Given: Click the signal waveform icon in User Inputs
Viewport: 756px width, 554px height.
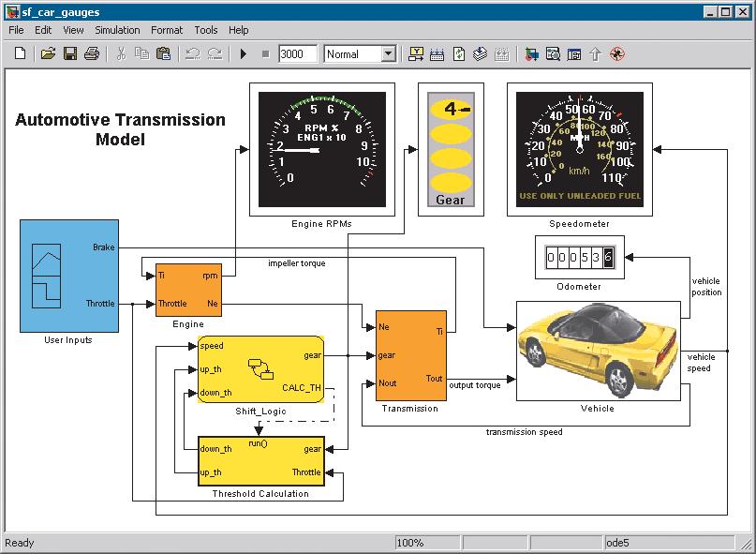Looking at the screenshot, I should tap(46, 276).
